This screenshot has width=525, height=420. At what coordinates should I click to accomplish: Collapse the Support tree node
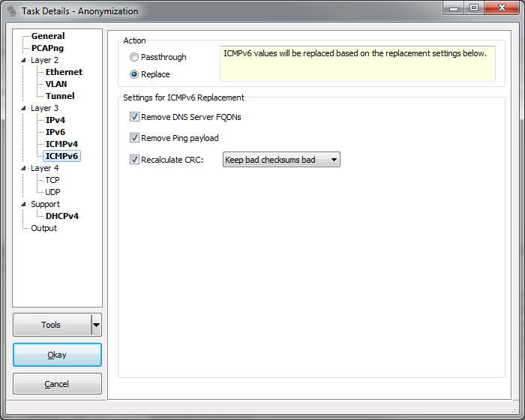pos(23,204)
